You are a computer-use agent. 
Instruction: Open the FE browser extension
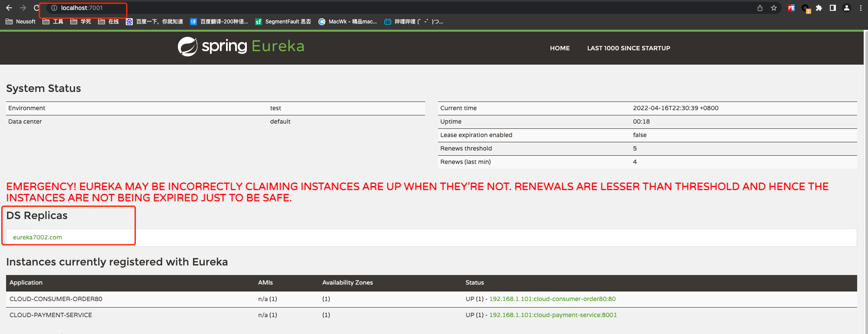(x=791, y=8)
